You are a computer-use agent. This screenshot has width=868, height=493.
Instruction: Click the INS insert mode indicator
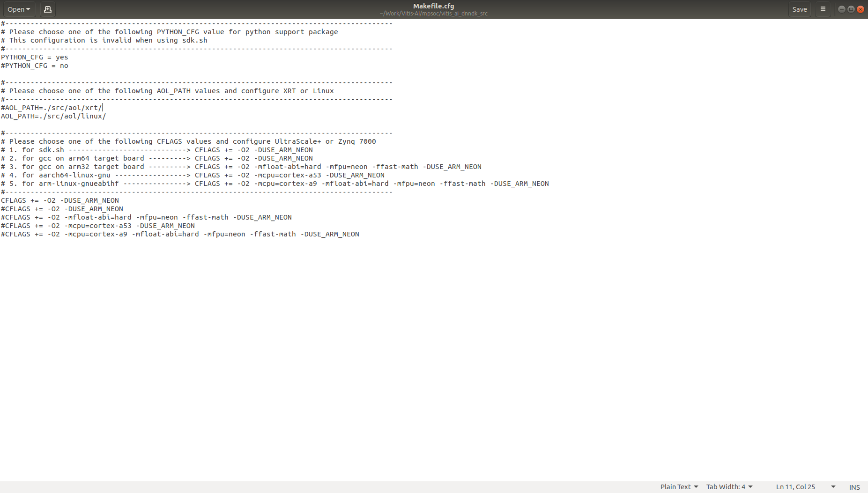pos(854,487)
